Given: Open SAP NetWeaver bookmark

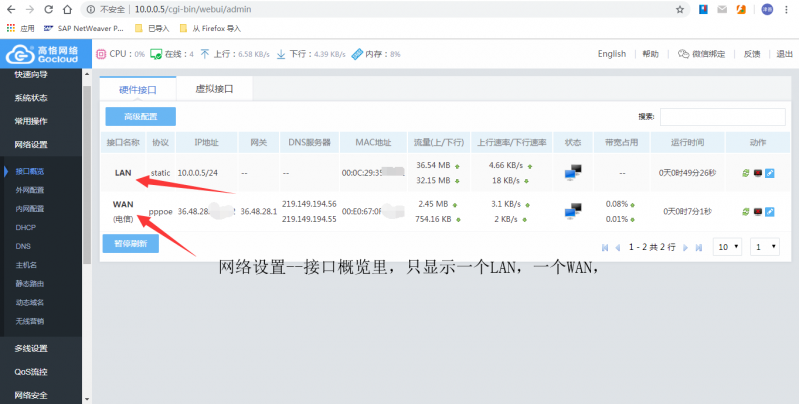Looking at the screenshot, I should pyautogui.click(x=84, y=29).
